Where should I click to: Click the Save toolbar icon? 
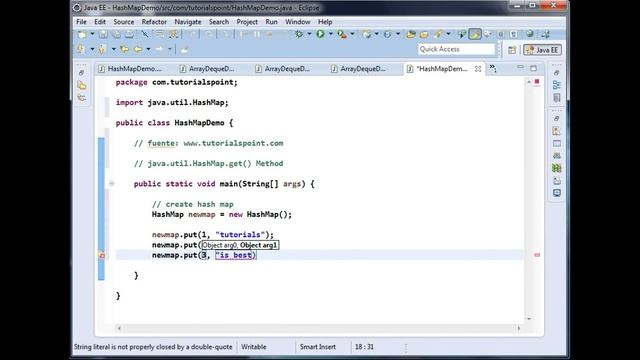103,35
